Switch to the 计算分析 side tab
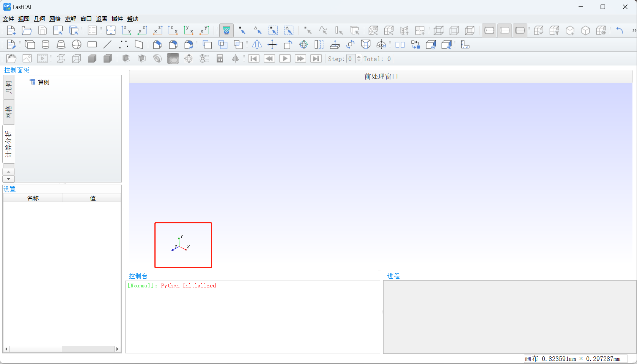Viewport: 637px width, 364px height. tap(8, 144)
